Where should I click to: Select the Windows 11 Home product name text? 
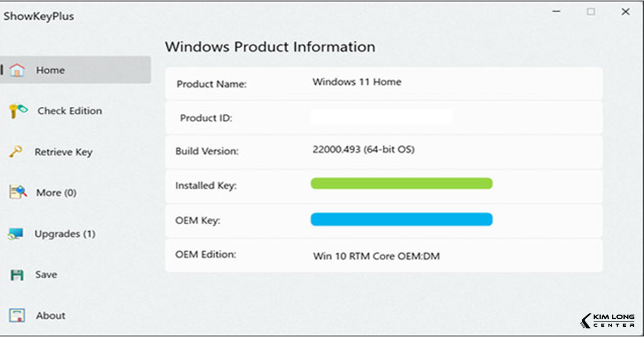pyautogui.click(x=356, y=82)
